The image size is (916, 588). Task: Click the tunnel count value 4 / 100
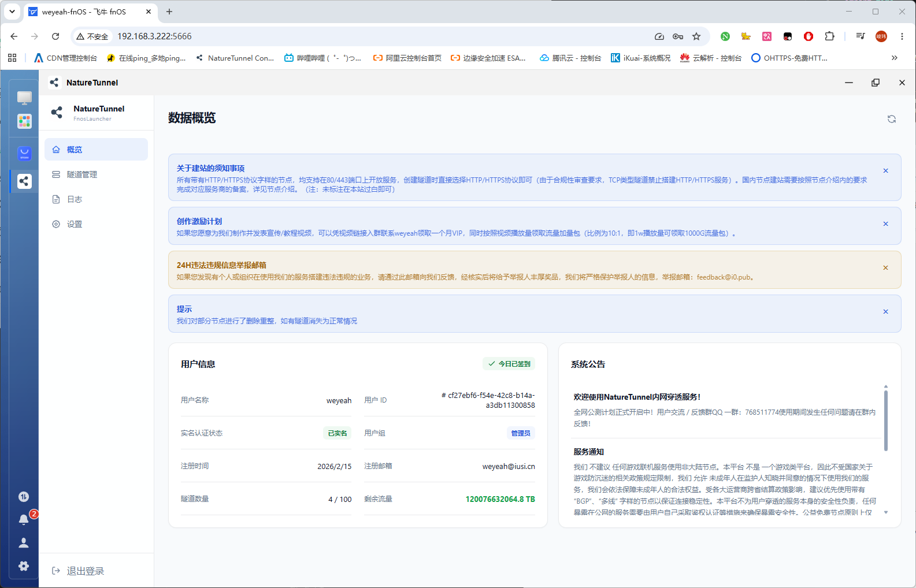point(340,500)
